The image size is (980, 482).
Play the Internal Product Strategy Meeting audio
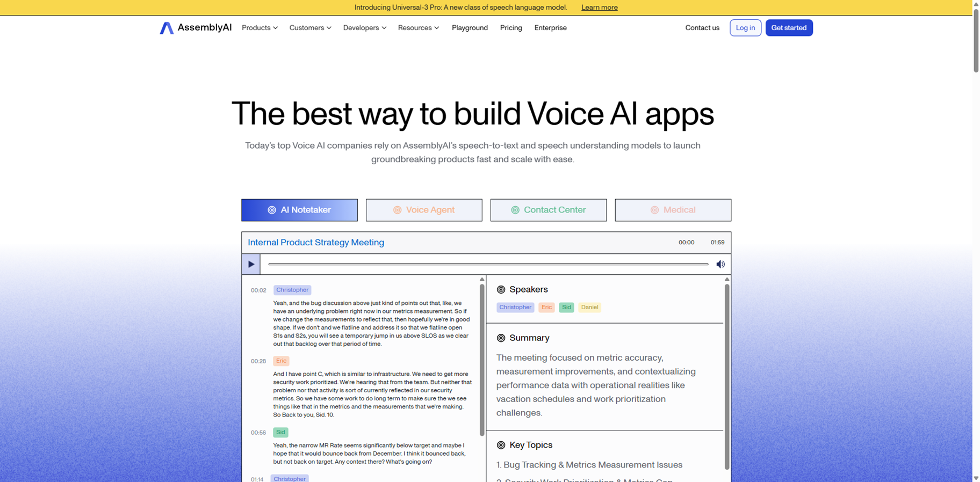click(x=251, y=264)
